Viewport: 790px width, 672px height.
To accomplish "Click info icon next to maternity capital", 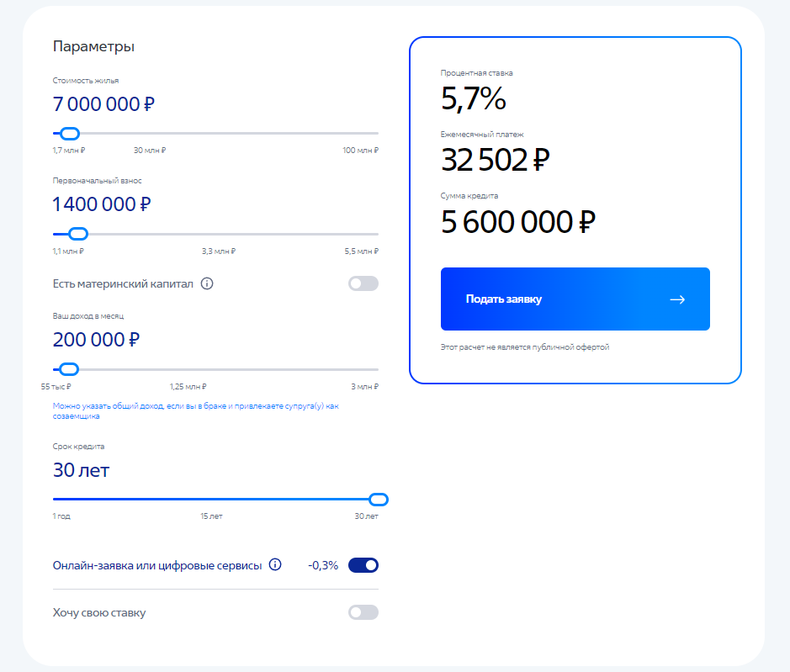I will coord(207,283).
